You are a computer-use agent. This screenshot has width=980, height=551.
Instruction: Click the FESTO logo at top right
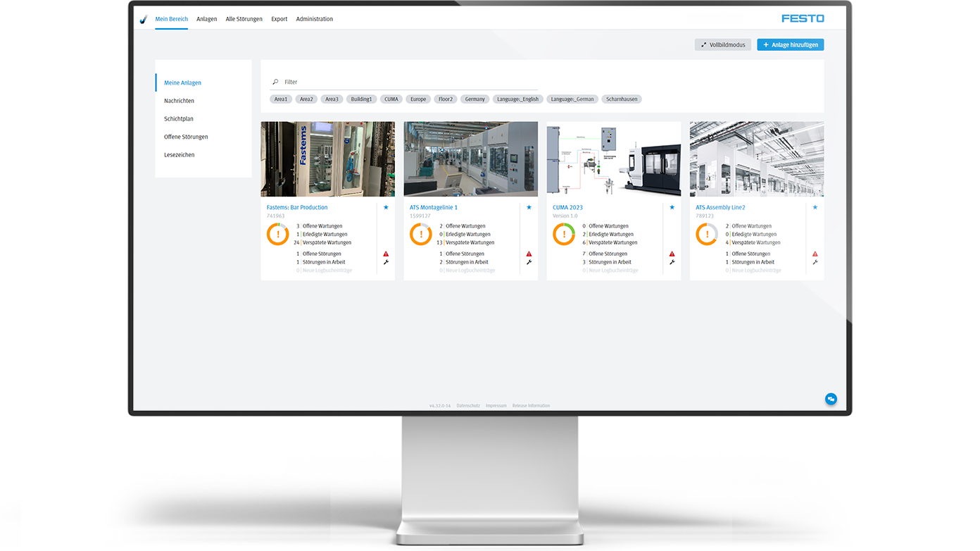(x=802, y=18)
